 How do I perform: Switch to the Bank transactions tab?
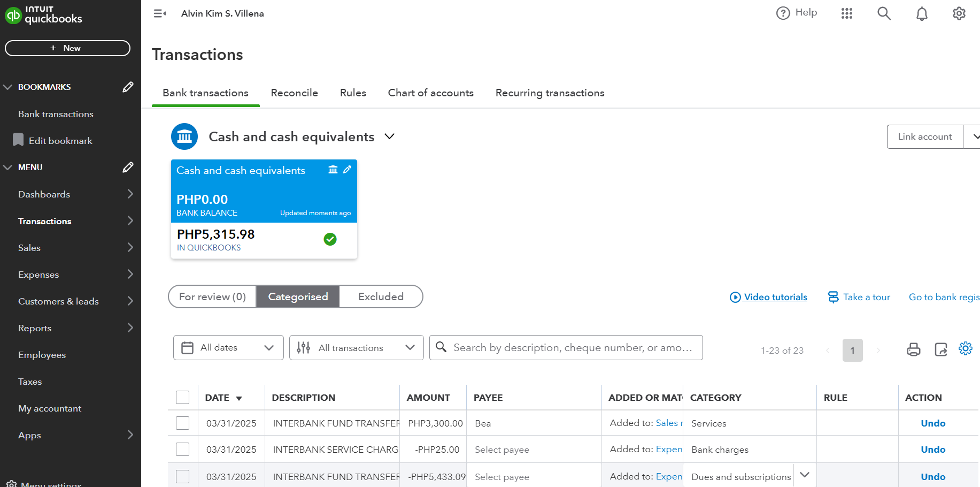[x=205, y=93]
